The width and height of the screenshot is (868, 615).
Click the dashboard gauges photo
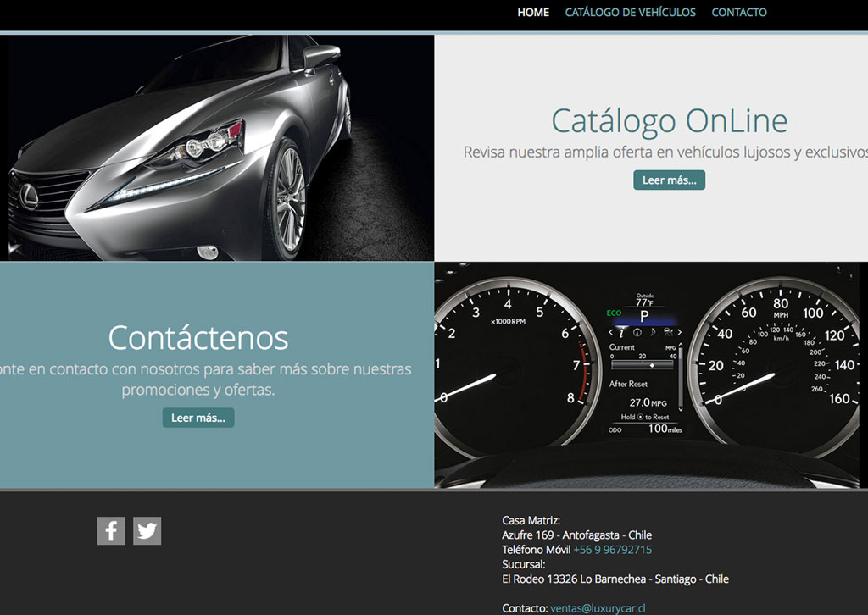651,375
